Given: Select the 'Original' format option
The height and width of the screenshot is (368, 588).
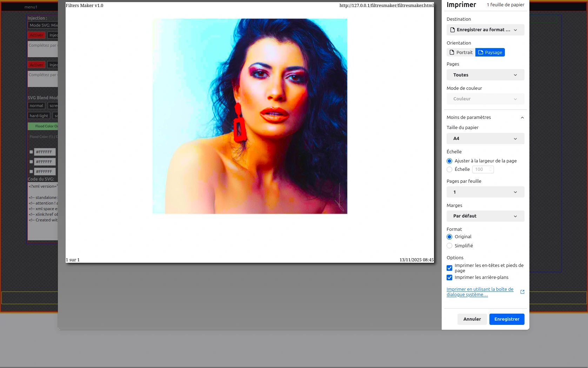Looking at the screenshot, I should click(449, 237).
